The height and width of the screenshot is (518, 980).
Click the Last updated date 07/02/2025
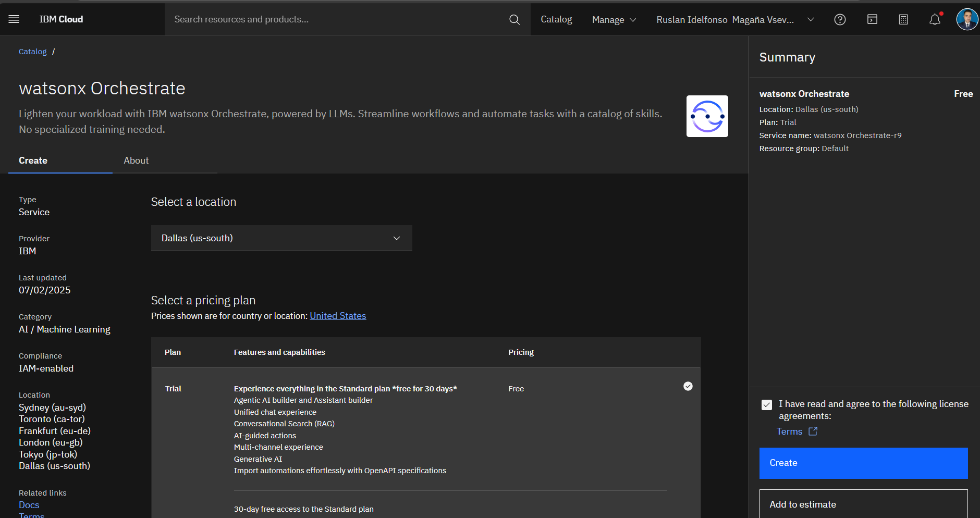pyautogui.click(x=44, y=290)
